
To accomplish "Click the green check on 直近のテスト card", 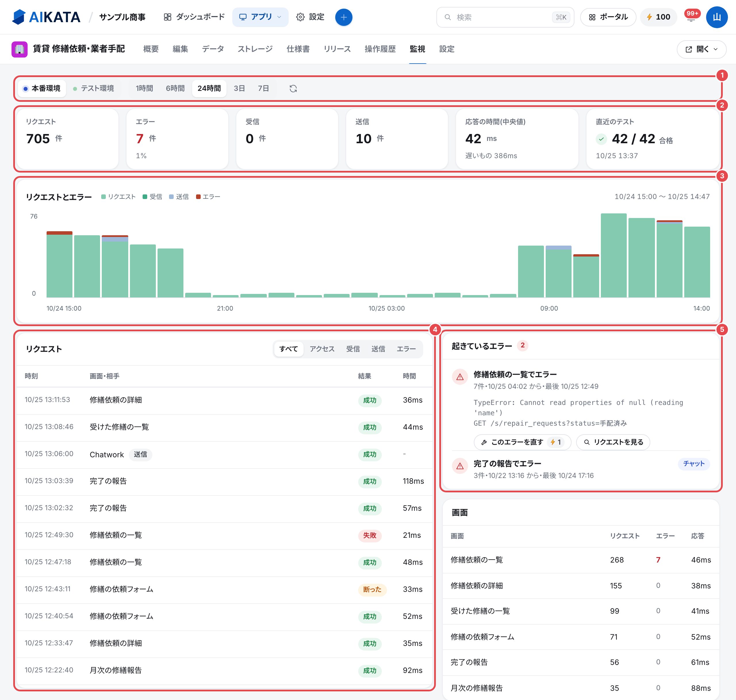I will coord(601,139).
